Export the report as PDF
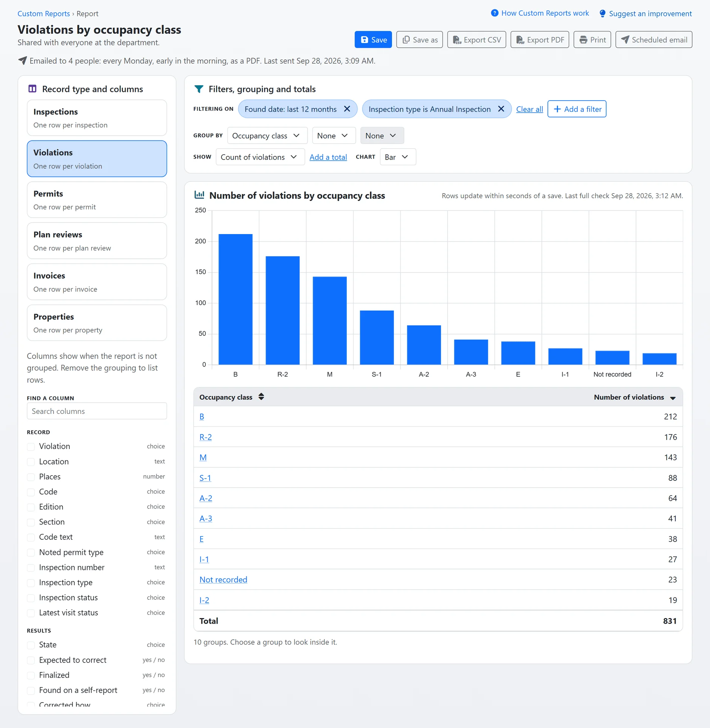This screenshot has width=710, height=728. [x=540, y=40]
